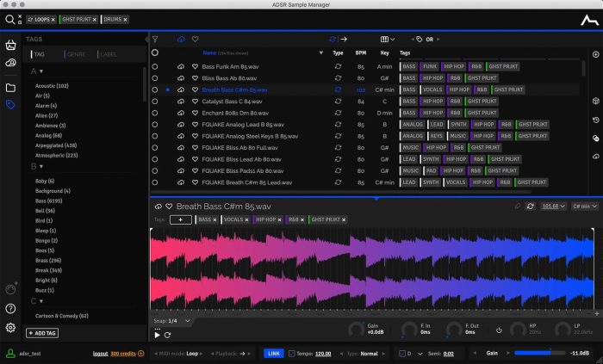Adjust the master Gain volume slider
Image resolution: width=603 pixels, height=364 pixels.
tap(540, 353)
